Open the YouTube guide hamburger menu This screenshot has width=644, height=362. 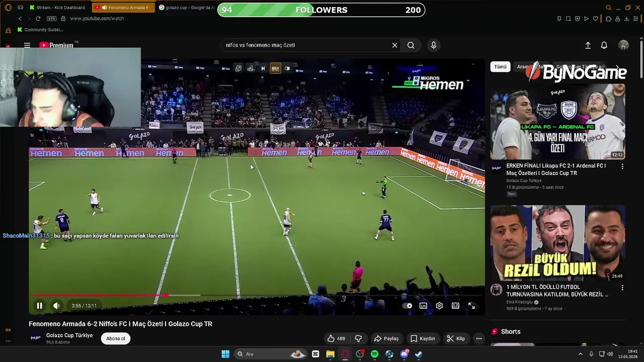pos(27,45)
